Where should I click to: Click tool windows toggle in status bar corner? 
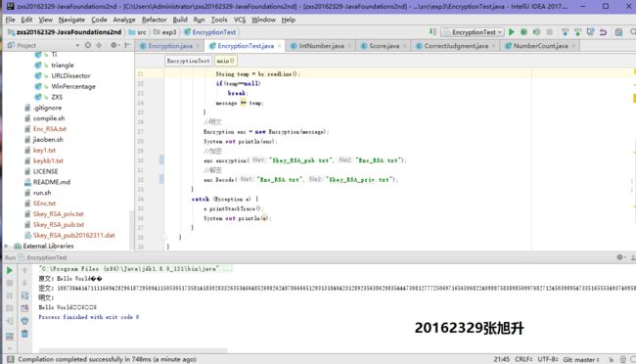click(x=11, y=359)
